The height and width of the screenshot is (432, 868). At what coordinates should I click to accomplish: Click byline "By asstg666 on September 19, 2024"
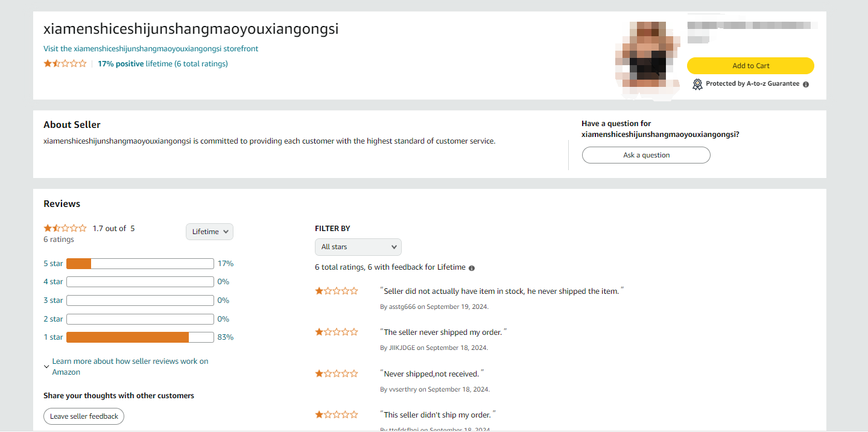tap(434, 307)
